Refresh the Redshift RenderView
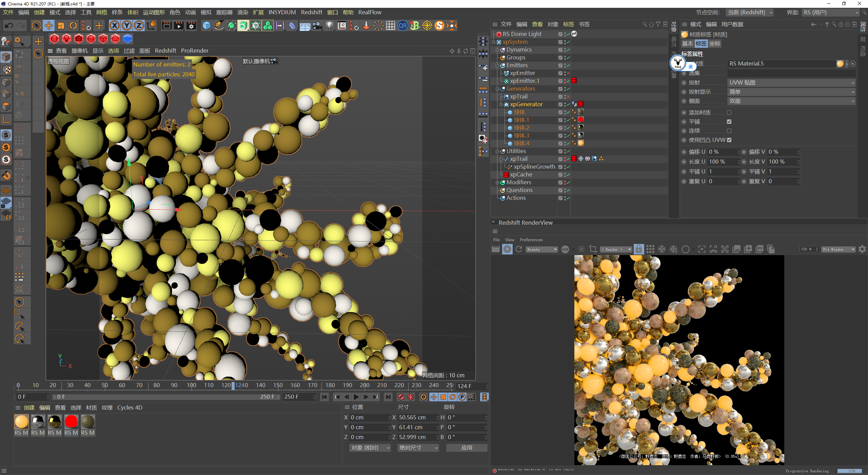Viewport: 868px width, 475px height. pyautogui.click(x=519, y=249)
